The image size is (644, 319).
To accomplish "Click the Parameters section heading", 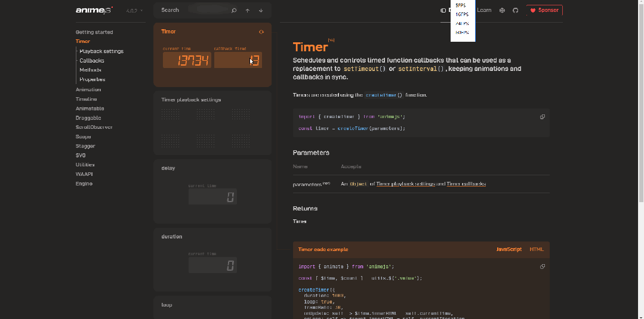I will coord(311,153).
